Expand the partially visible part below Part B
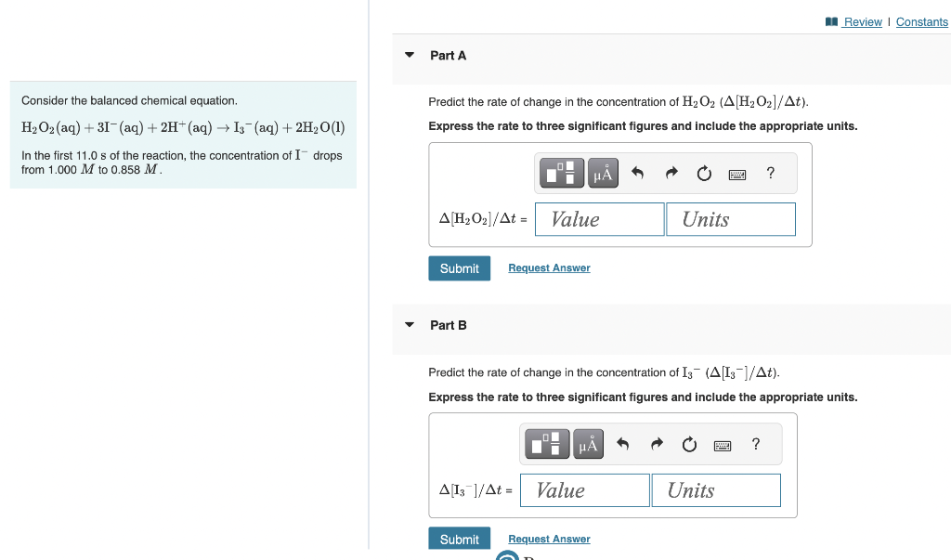The width and height of the screenshot is (951, 560). point(507,554)
